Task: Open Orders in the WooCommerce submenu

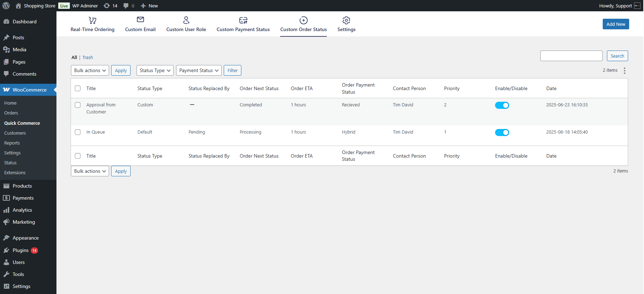Action: pyautogui.click(x=11, y=113)
